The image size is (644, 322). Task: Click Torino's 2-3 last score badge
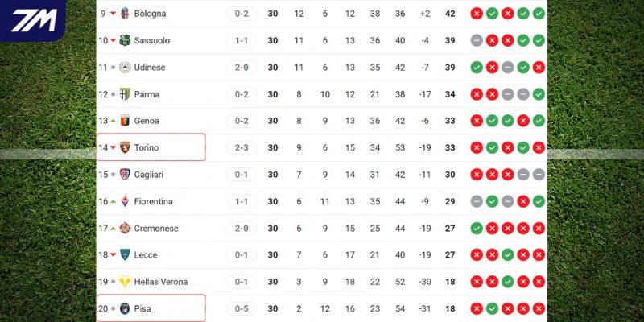coord(241,148)
